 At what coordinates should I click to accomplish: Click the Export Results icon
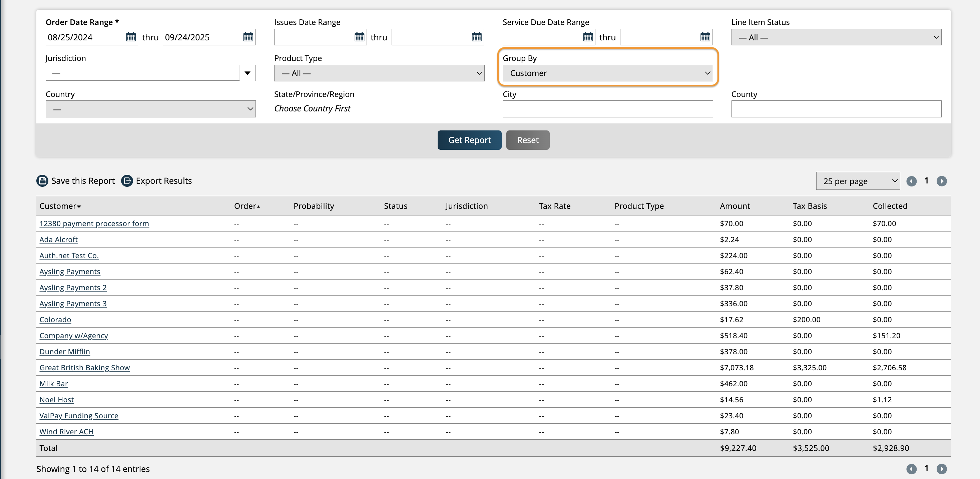127,181
